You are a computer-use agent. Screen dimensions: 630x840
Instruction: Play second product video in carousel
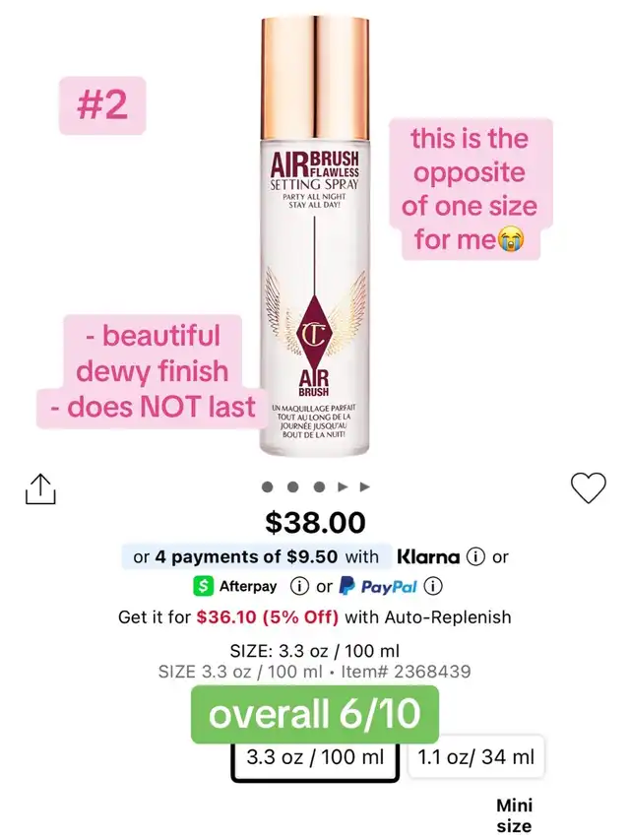365,487
